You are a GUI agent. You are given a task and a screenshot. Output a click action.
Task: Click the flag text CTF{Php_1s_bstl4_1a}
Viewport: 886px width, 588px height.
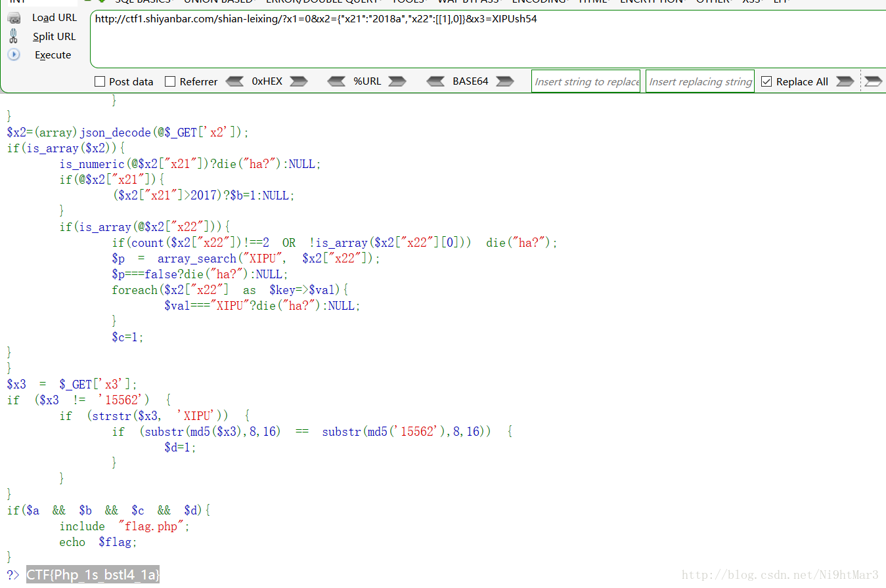(93, 575)
